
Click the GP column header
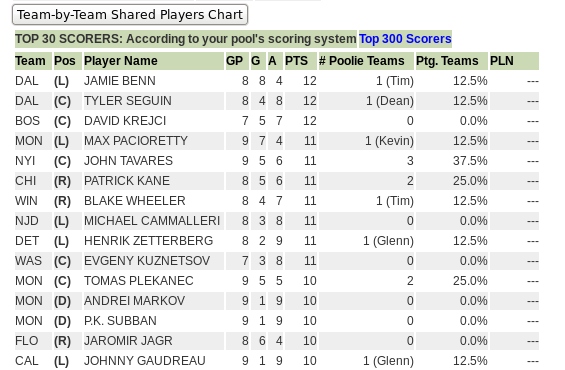click(x=237, y=61)
